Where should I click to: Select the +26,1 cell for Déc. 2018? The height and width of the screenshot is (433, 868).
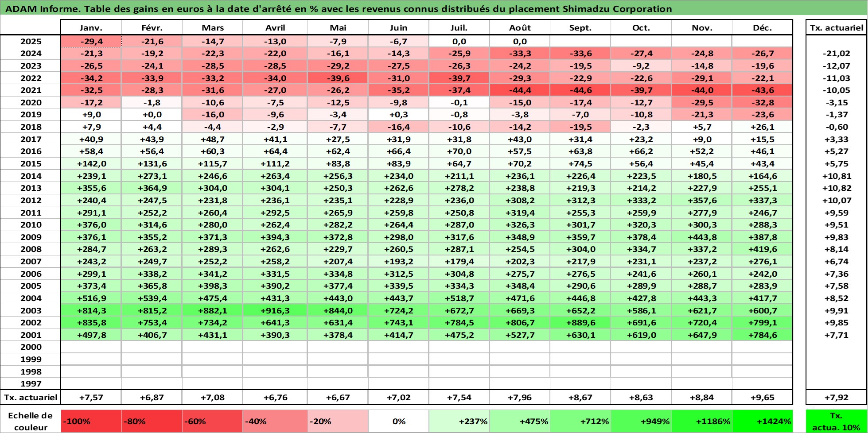pos(762,127)
